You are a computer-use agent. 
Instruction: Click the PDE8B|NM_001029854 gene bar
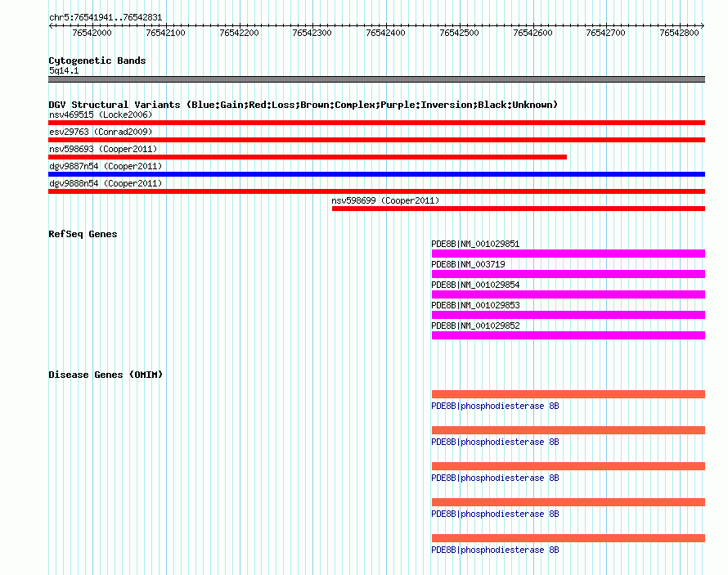coord(568,294)
